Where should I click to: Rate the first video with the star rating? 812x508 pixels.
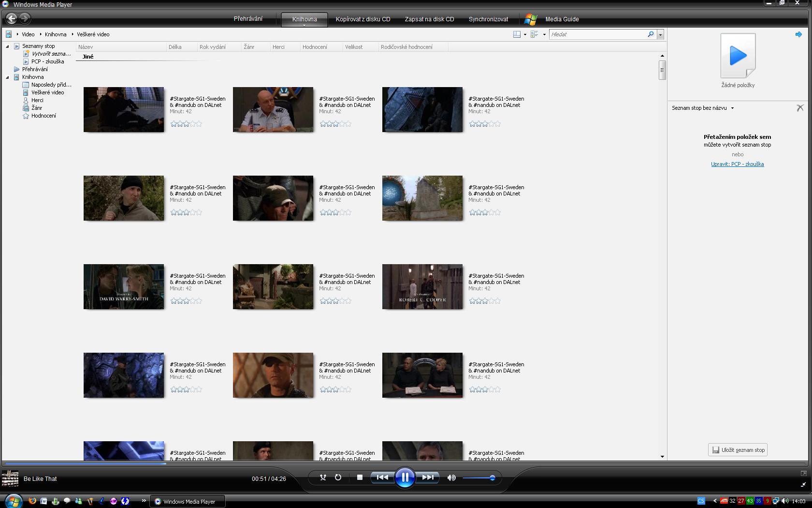[186, 124]
